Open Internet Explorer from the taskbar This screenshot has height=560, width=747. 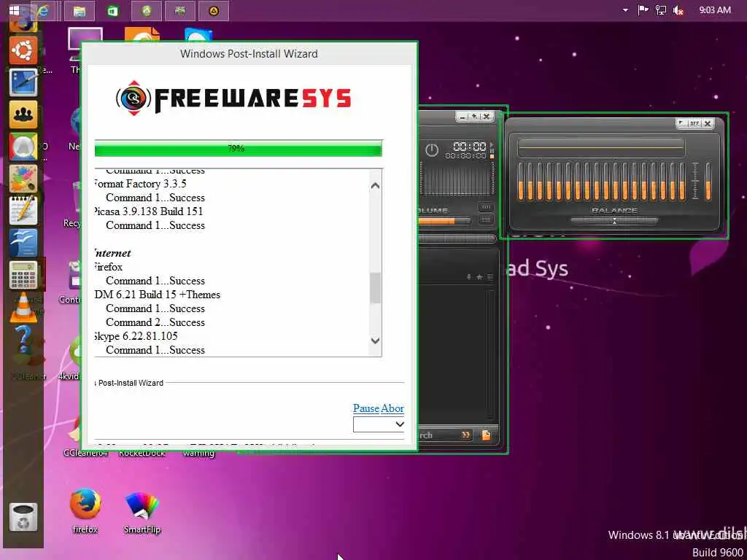click(x=43, y=10)
